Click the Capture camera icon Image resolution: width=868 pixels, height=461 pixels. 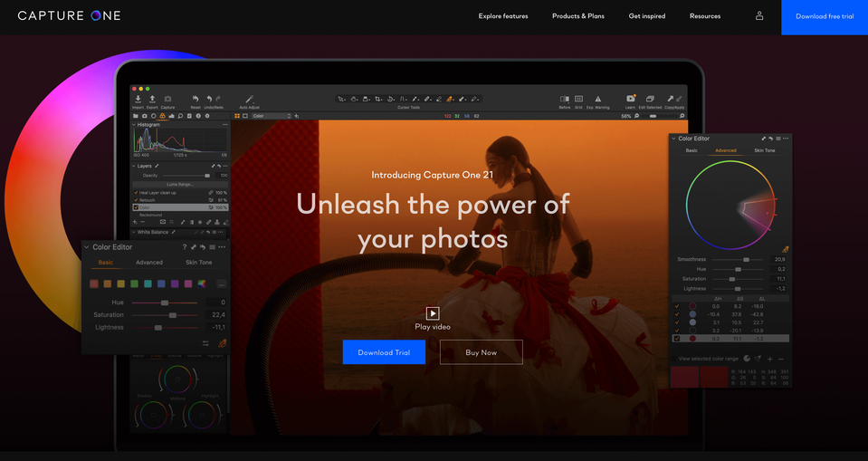[167, 100]
